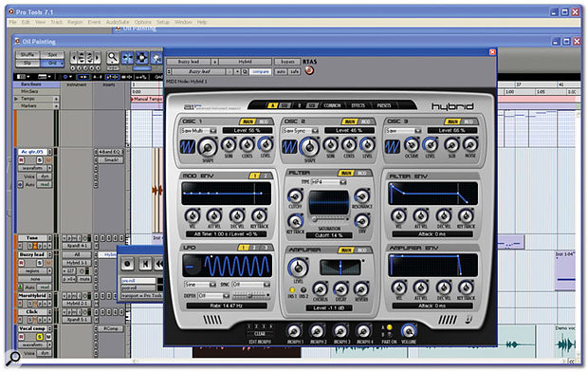Click the Osc 3 Octave knob
588x372 pixels.
(412, 144)
